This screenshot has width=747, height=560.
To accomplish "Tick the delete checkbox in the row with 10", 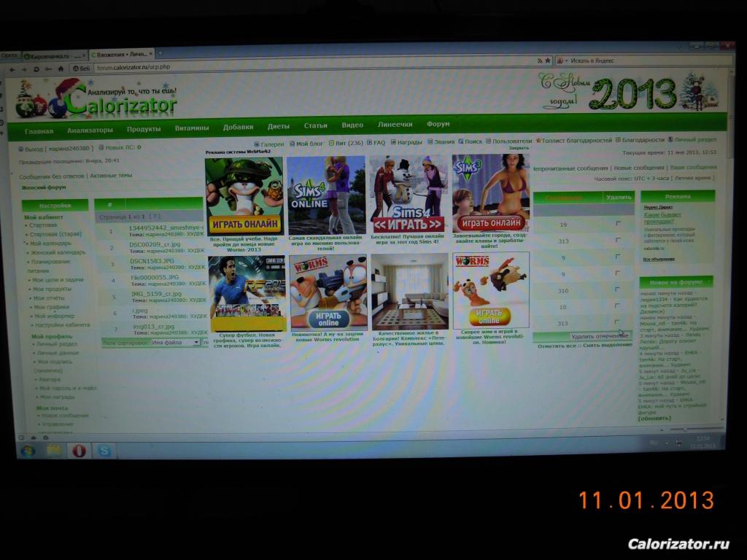I will pos(617,306).
